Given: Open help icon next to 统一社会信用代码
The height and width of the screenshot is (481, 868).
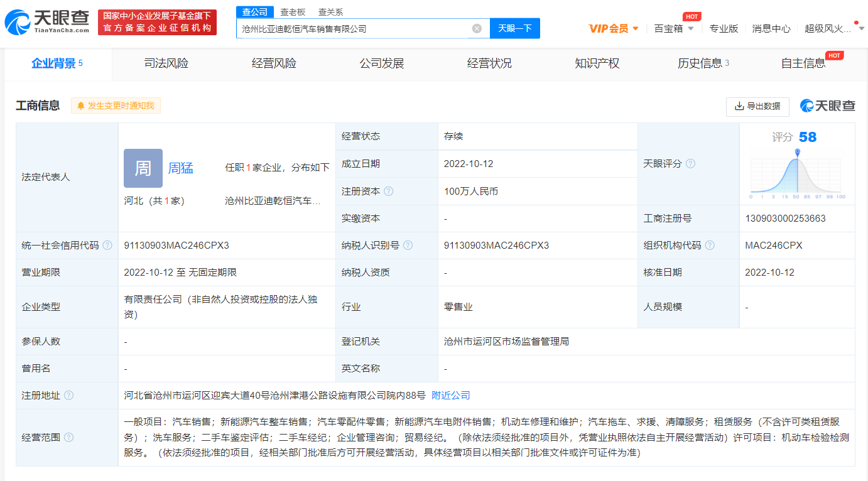Looking at the screenshot, I should 107,246.
